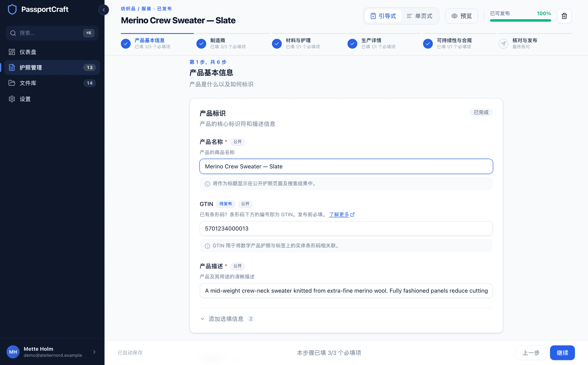Click the 继续 button
Viewport: 588px width, 365px height.
tap(562, 353)
